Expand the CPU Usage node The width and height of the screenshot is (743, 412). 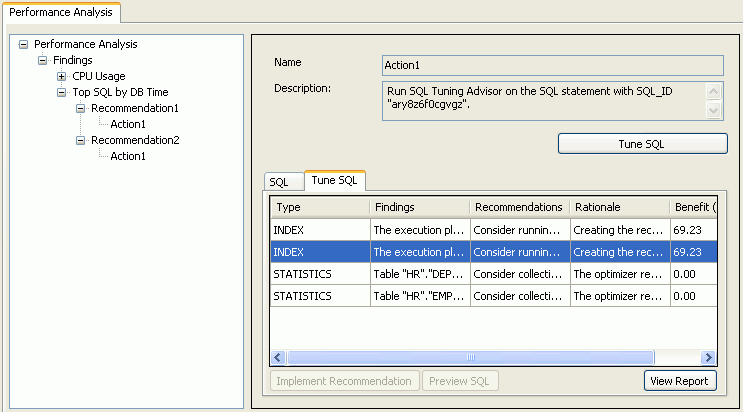coord(62,76)
